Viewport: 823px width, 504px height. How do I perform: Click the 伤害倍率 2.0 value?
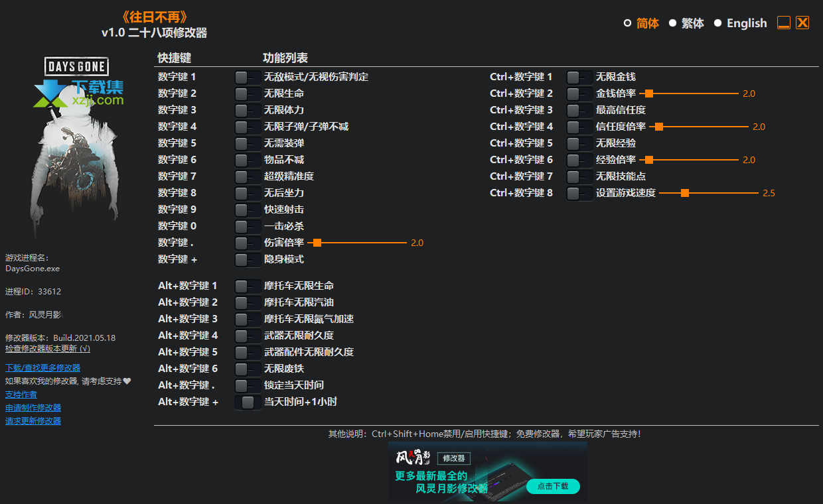tap(417, 243)
